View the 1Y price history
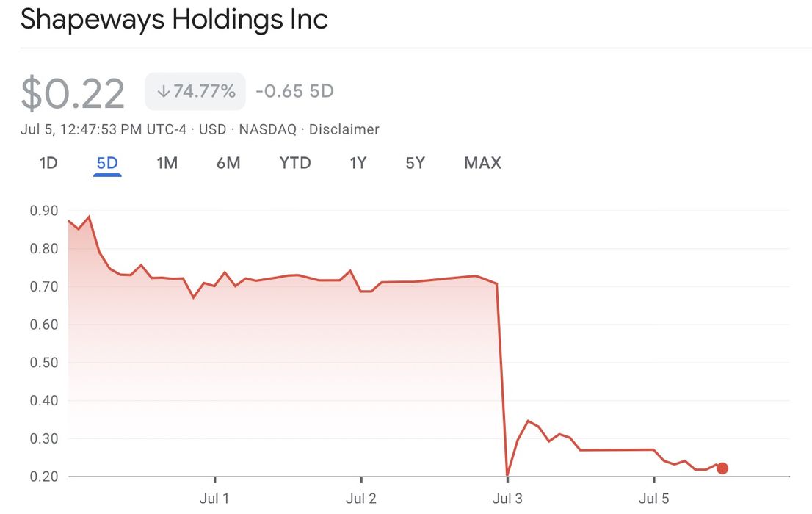 (x=358, y=163)
